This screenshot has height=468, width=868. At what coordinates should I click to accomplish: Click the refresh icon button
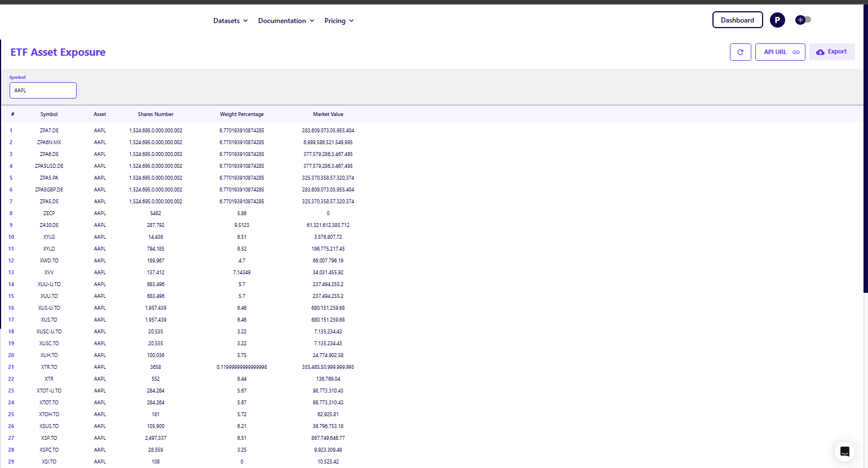[740, 52]
